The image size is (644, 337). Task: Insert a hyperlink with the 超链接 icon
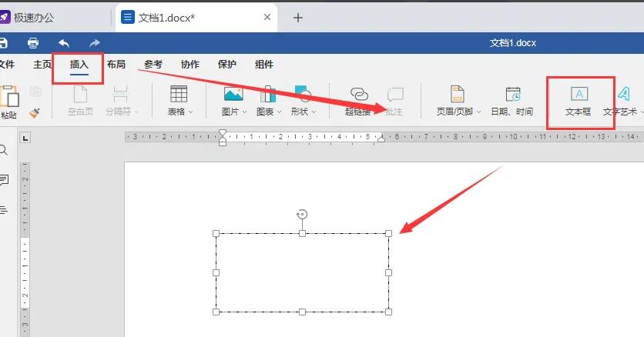coord(359,95)
